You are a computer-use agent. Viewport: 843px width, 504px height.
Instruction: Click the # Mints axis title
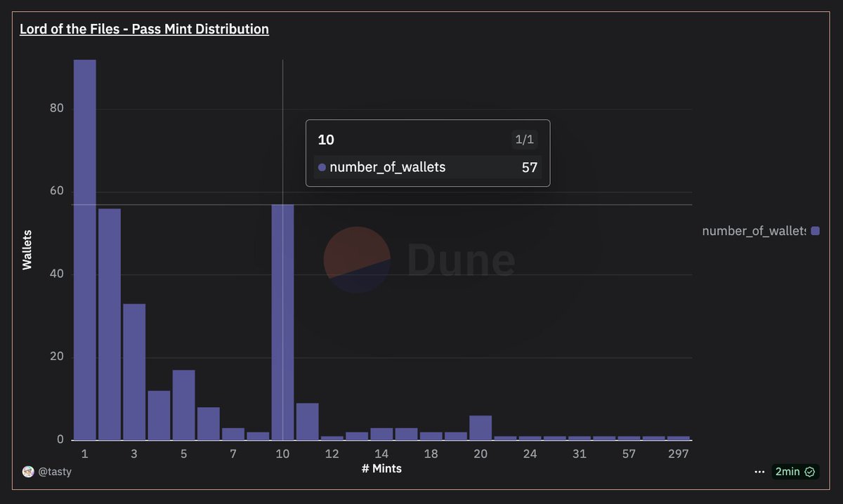coord(381,469)
